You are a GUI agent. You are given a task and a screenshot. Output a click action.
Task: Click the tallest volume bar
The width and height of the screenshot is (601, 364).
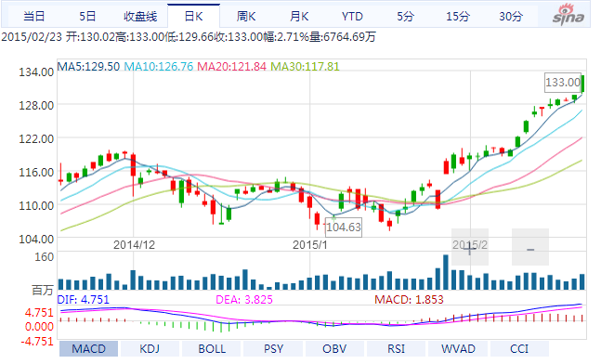(x=446, y=272)
